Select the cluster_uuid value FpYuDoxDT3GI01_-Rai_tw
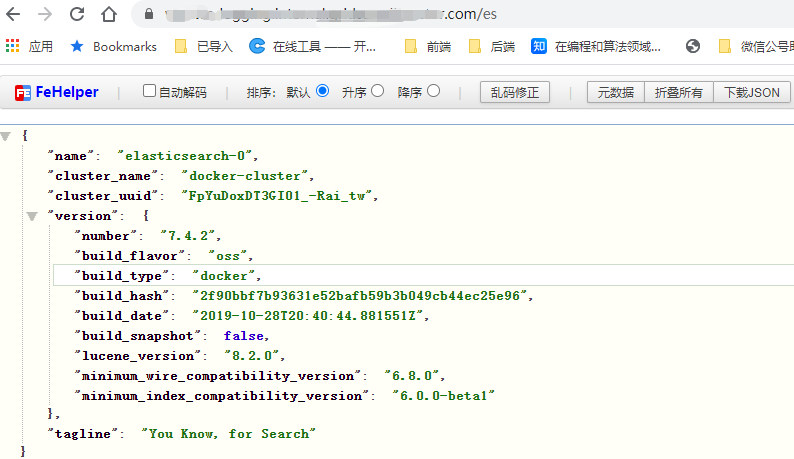This screenshot has width=794, height=459. click(276, 196)
